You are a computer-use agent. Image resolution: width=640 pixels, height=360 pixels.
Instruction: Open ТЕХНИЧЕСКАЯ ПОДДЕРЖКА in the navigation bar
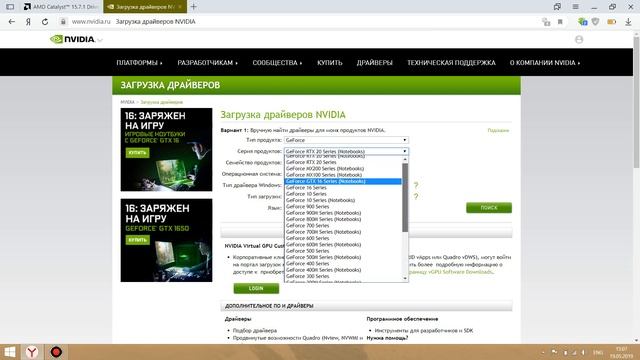pos(451,62)
